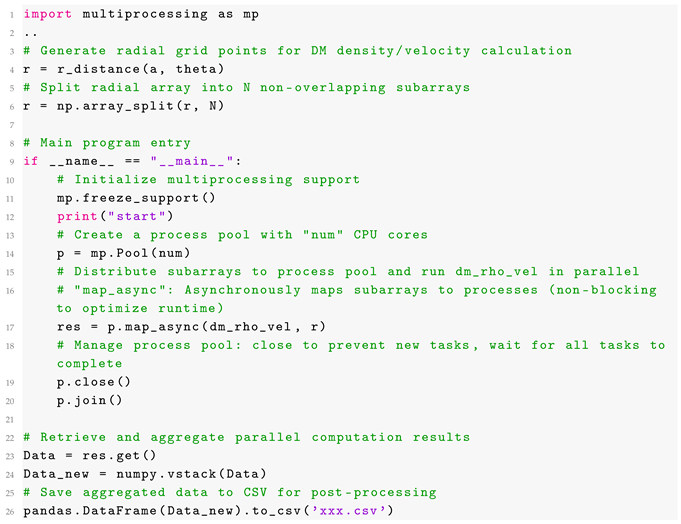The width and height of the screenshot is (681, 524).
Task: Click the "import" keyword on line 1
Action: 45,16
